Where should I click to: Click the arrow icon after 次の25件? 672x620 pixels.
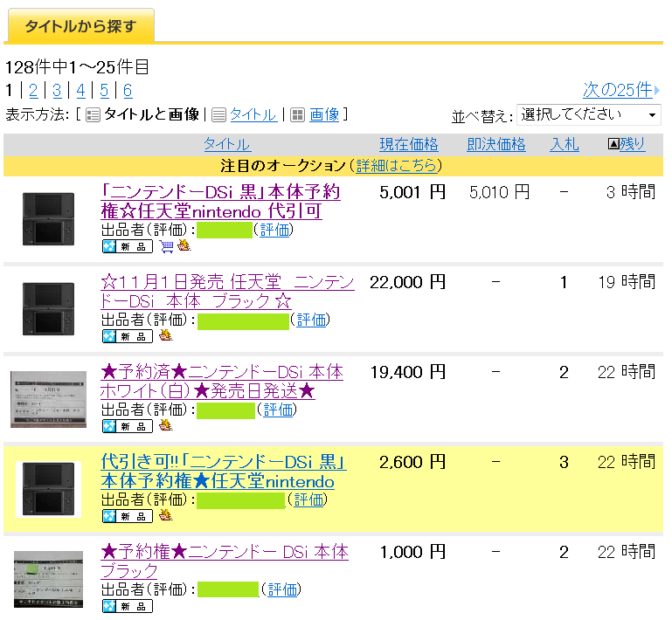point(657,91)
